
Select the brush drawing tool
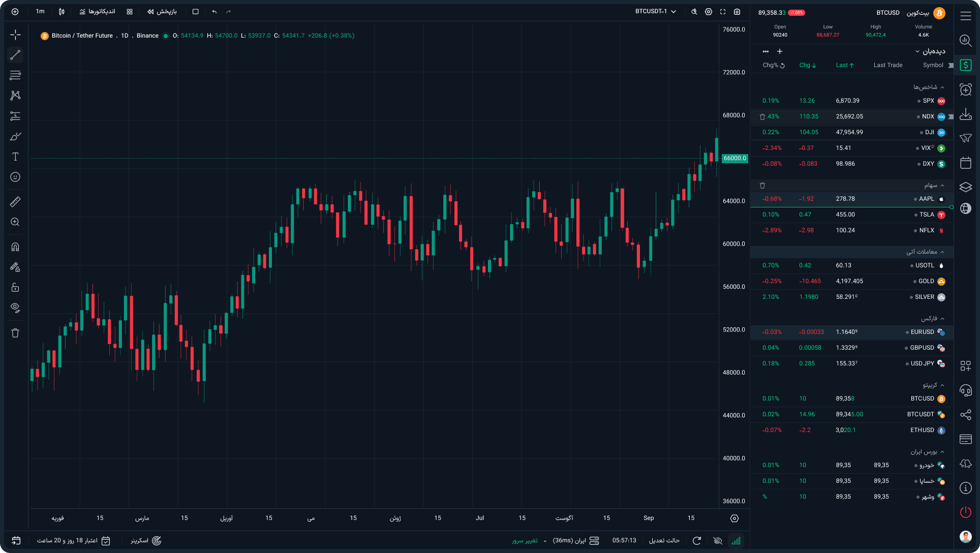coord(15,136)
